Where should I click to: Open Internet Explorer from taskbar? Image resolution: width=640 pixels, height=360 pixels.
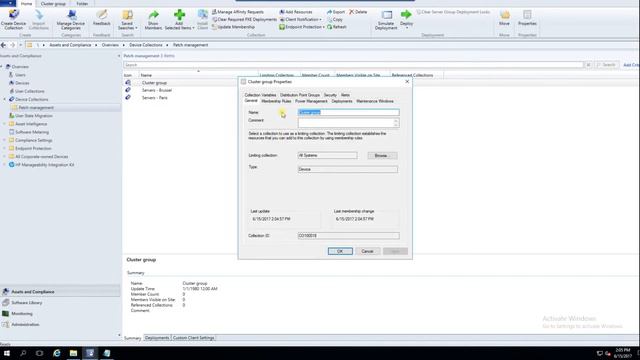coord(57,353)
